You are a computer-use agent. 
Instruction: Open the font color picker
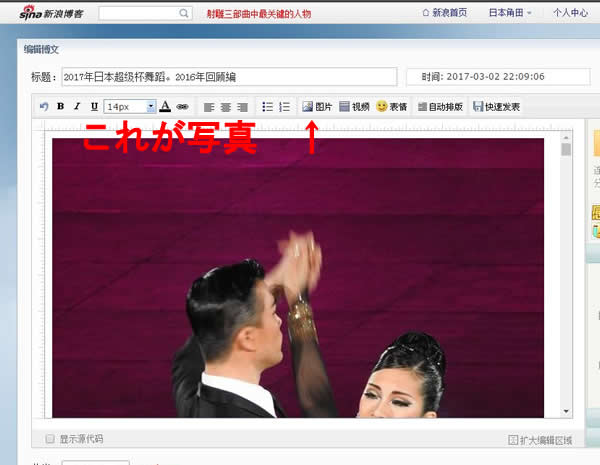pyautogui.click(x=165, y=106)
